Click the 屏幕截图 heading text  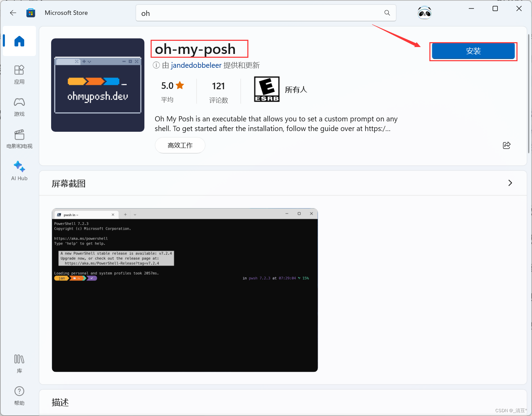pos(68,184)
